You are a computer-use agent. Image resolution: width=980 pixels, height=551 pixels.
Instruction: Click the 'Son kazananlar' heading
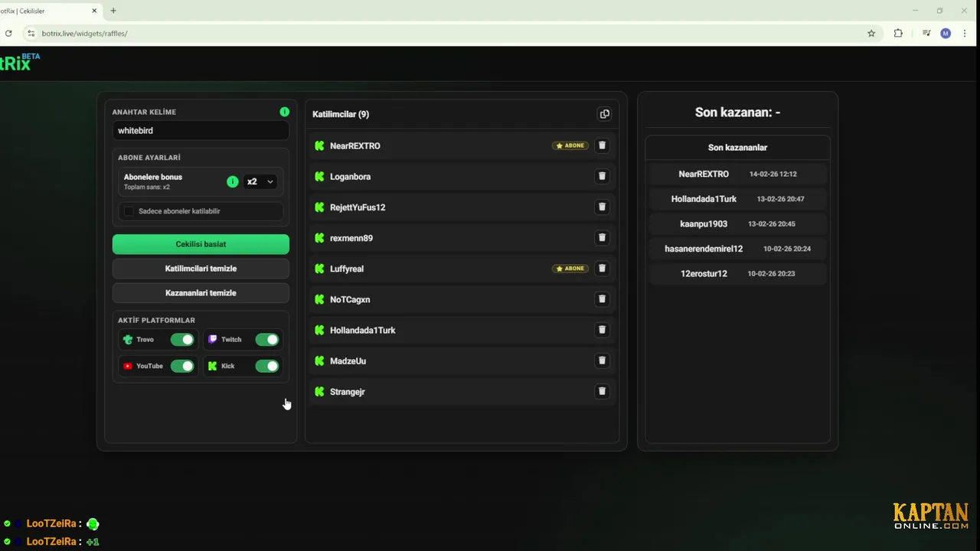(737, 148)
